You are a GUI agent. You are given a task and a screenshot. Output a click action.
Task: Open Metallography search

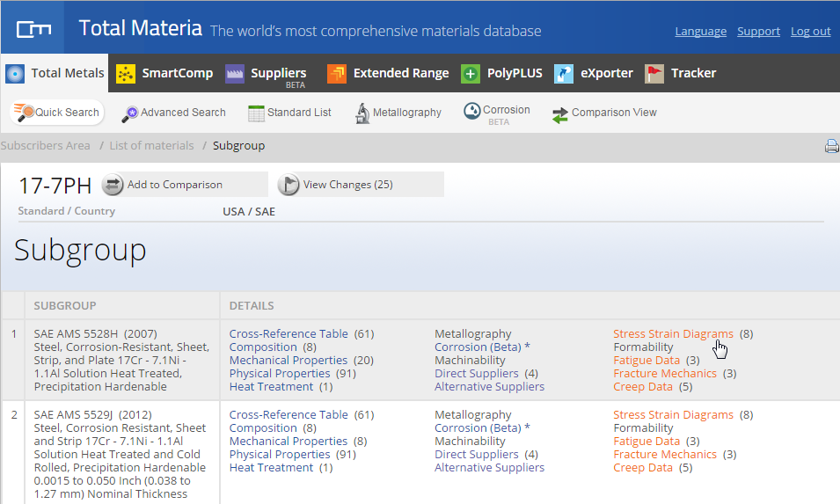tap(398, 113)
